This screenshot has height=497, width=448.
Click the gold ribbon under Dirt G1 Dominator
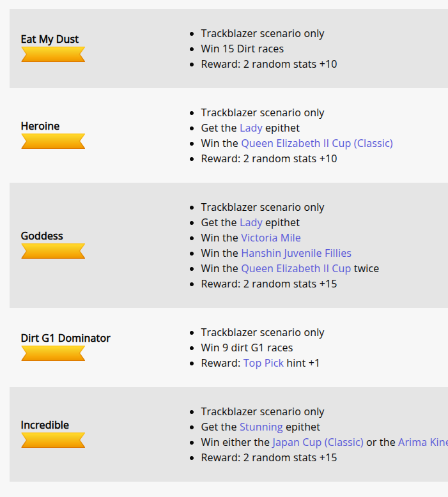pos(53,353)
